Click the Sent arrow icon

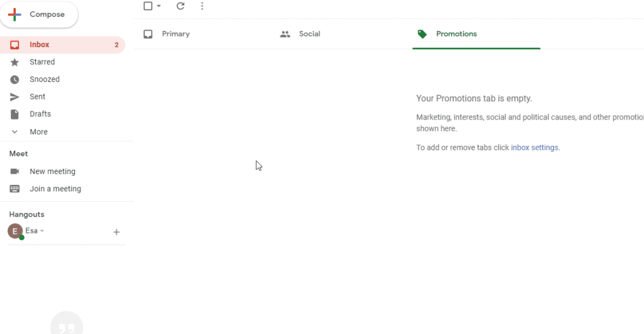coord(15,97)
